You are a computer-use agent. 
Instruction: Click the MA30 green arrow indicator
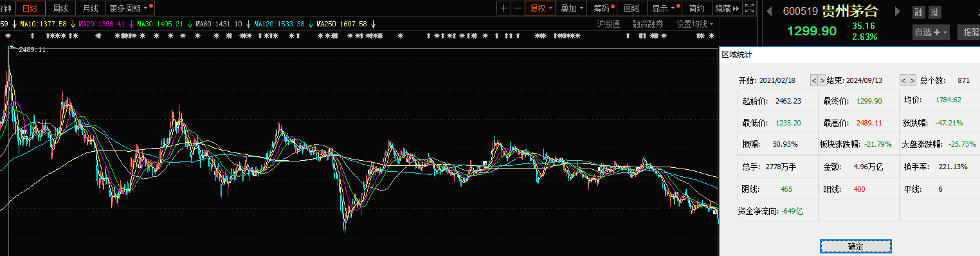(190, 24)
